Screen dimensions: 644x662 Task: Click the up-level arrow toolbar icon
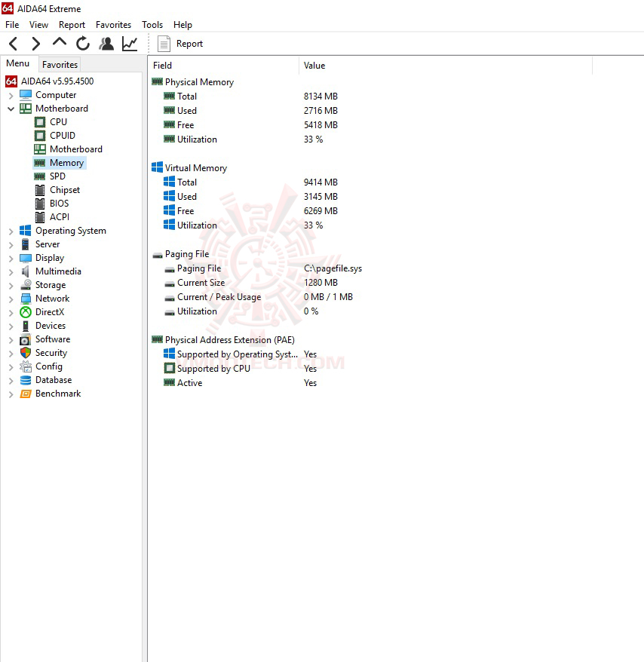60,42
